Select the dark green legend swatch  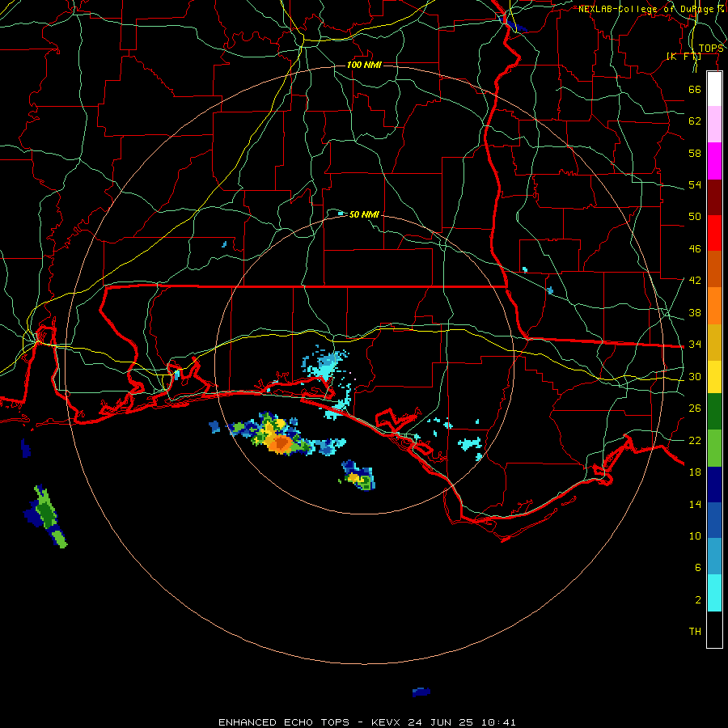point(714,412)
